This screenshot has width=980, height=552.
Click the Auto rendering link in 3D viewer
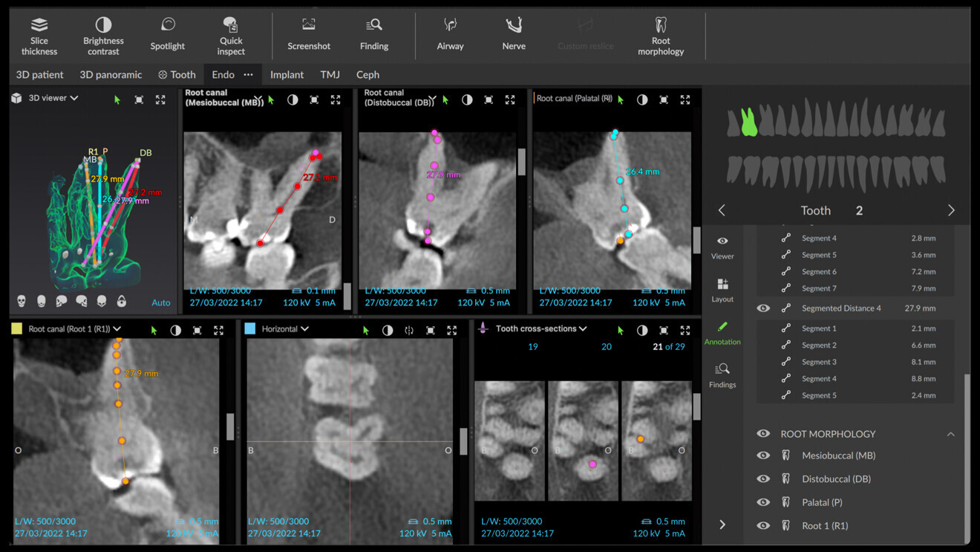click(x=161, y=302)
